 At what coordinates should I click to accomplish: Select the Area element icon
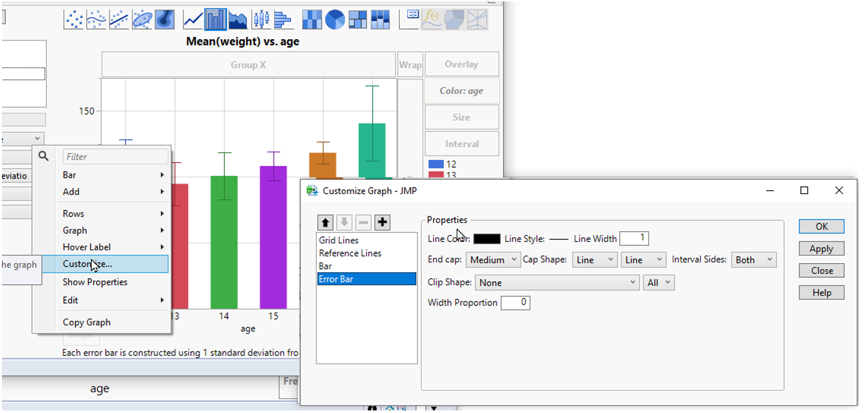coord(236,19)
